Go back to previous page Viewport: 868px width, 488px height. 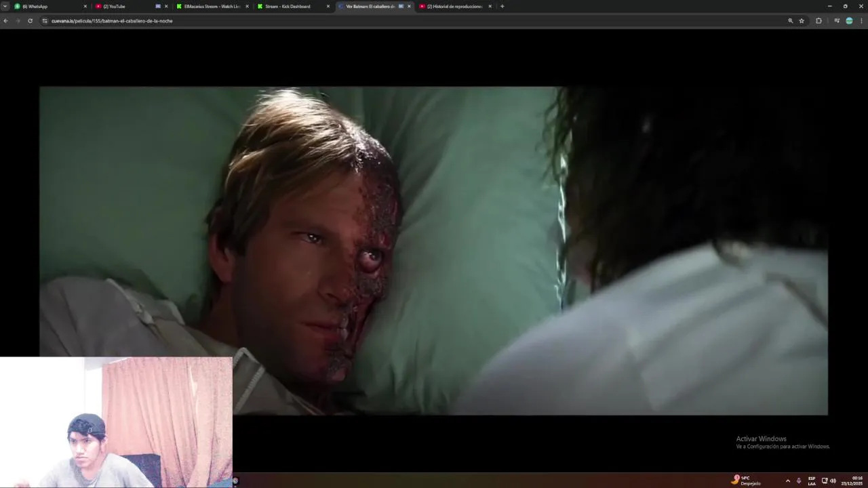click(x=5, y=21)
